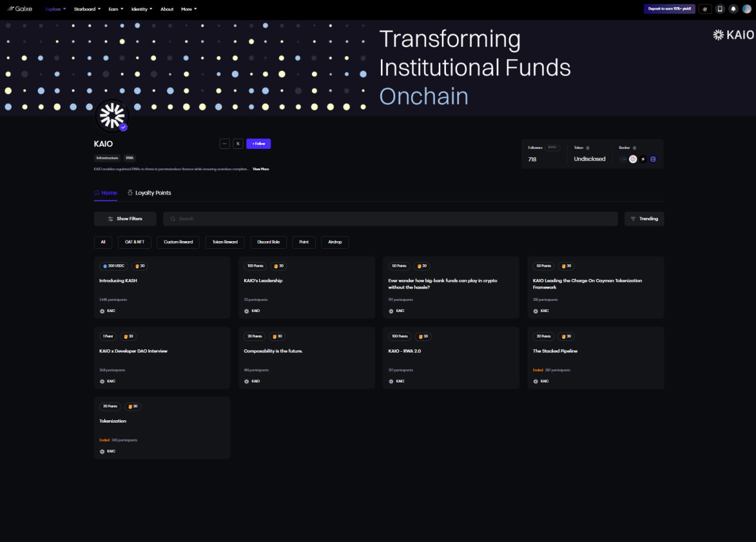
Task: Toggle the Token Reward filter chip
Action: click(225, 242)
